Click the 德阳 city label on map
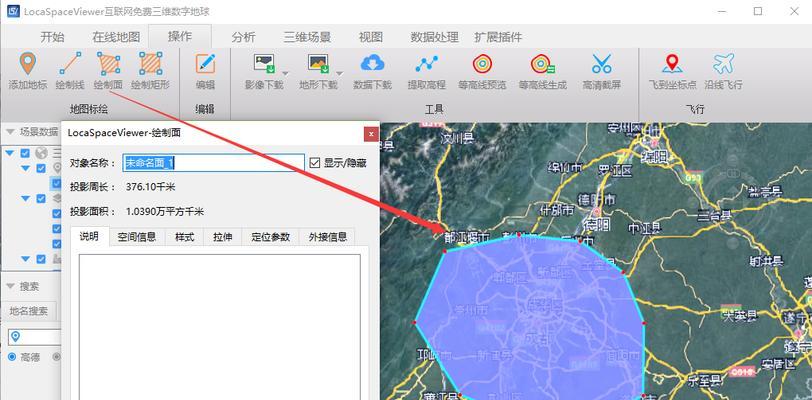The width and height of the screenshot is (812, 400). pyautogui.click(x=597, y=224)
